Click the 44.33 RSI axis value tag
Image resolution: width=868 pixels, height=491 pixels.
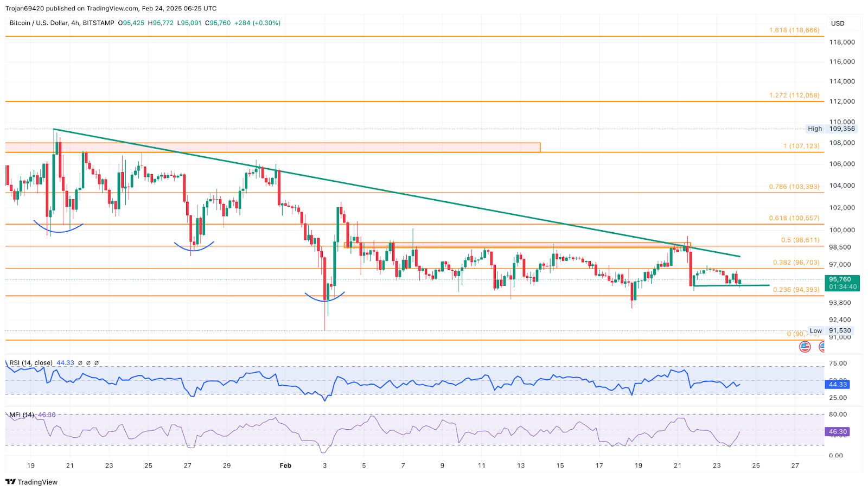[838, 384]
